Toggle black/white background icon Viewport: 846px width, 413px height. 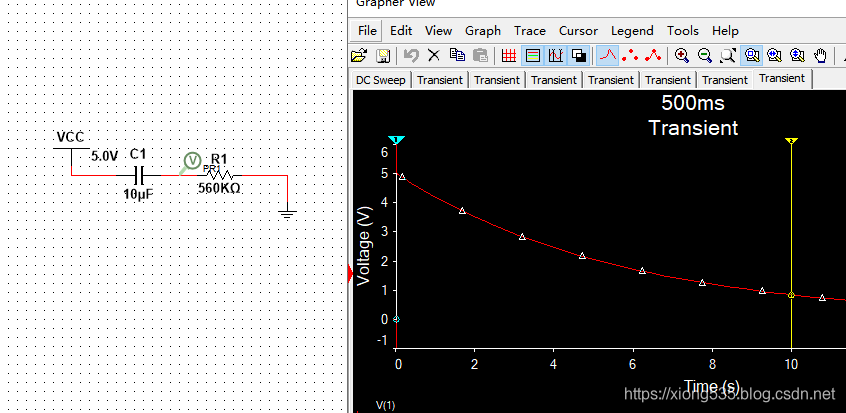579,55
